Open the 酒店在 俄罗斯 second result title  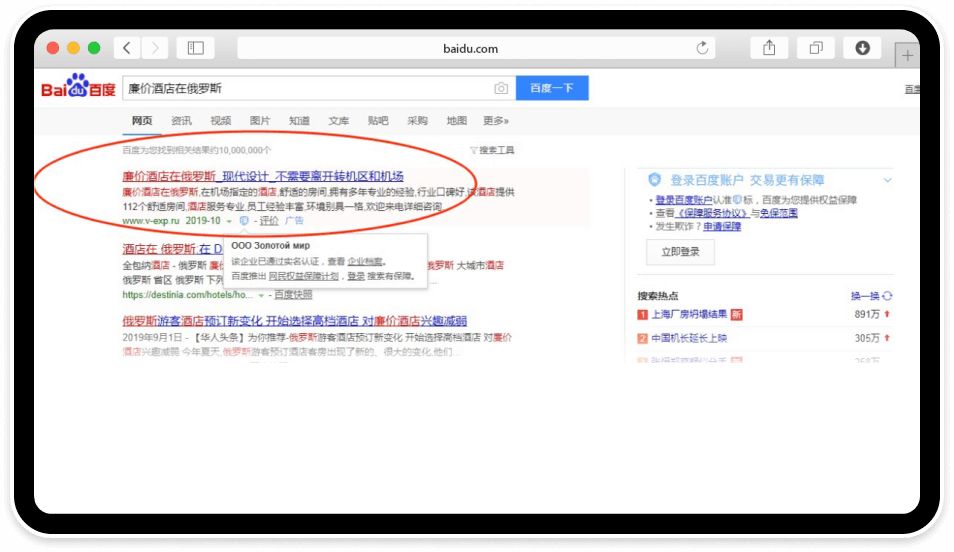[173, 249]
